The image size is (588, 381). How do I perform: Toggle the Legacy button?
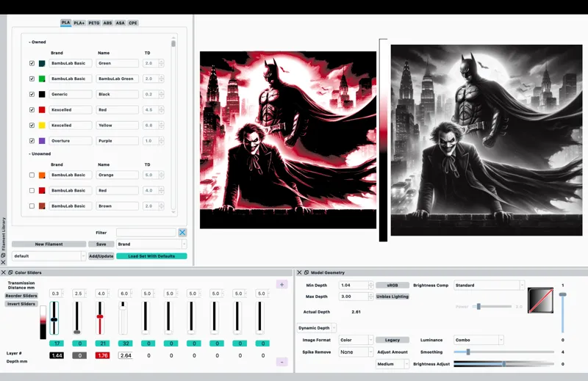click(x=392, y=340)
